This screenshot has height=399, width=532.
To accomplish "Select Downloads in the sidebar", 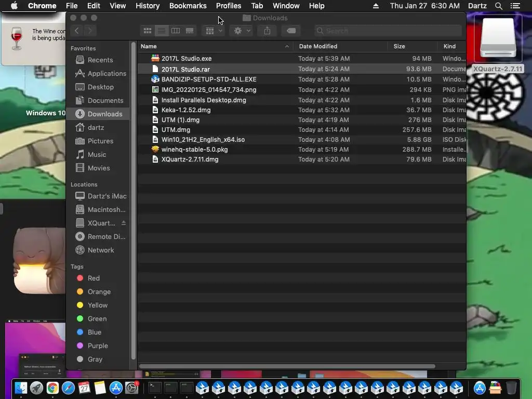I will pos(99,114).
